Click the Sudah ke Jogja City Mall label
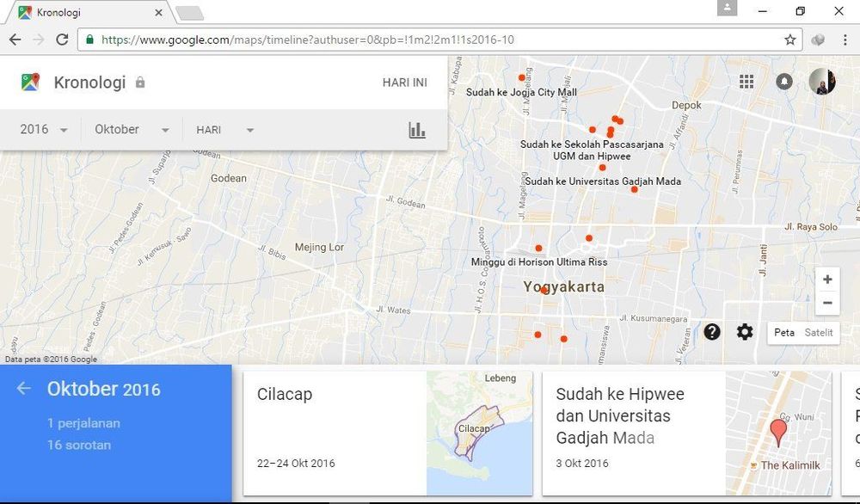The width and height of the screenshot is (860, 504). coord(522,92)
